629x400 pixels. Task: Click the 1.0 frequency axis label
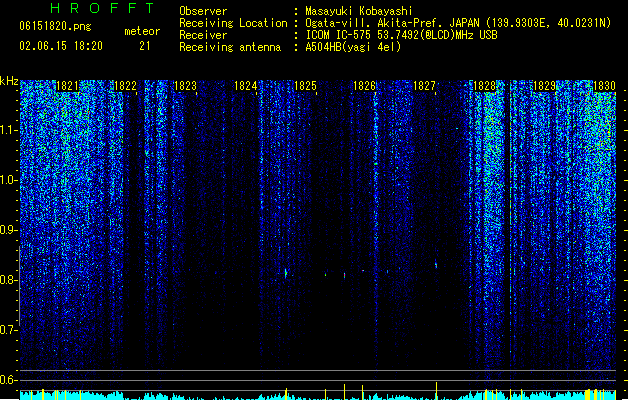(8, 180)
